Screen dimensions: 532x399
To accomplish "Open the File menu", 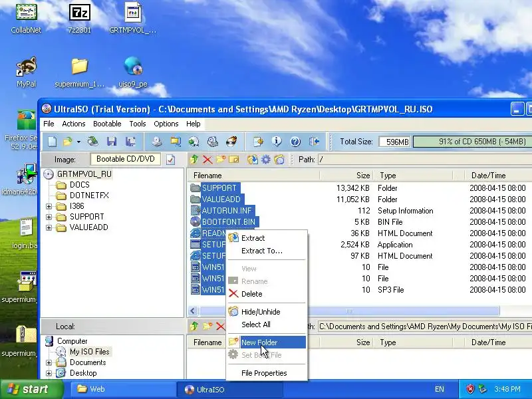I will (49, 124).
